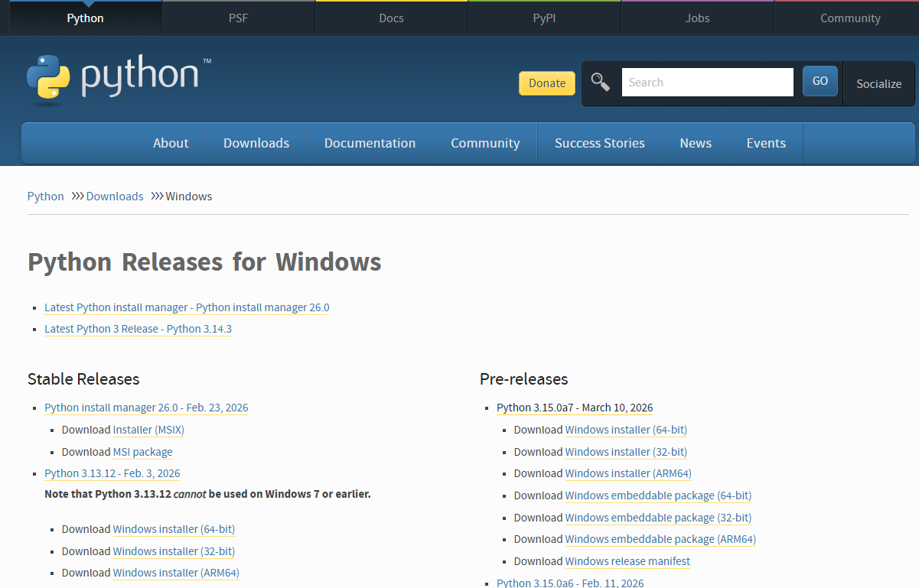Download 3.15.0a7 Windows embeddable package (ARM64)
This screenshot has width=919, height=588.
(660, 539)
